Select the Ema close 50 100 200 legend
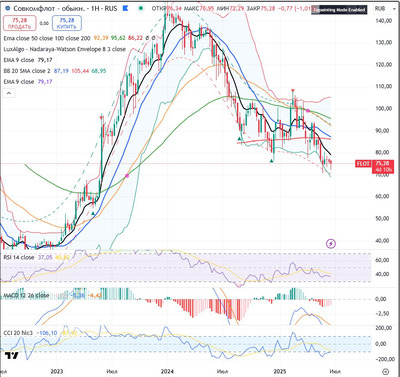The height and width of the screenshot is (377, 400). pyautogui.click(x=47, y=38)
